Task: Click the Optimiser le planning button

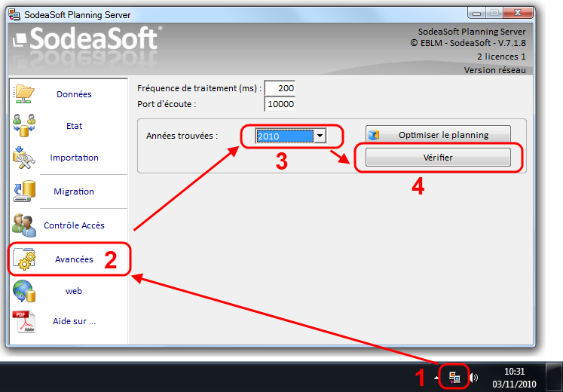Action: (x=438, y=135)
